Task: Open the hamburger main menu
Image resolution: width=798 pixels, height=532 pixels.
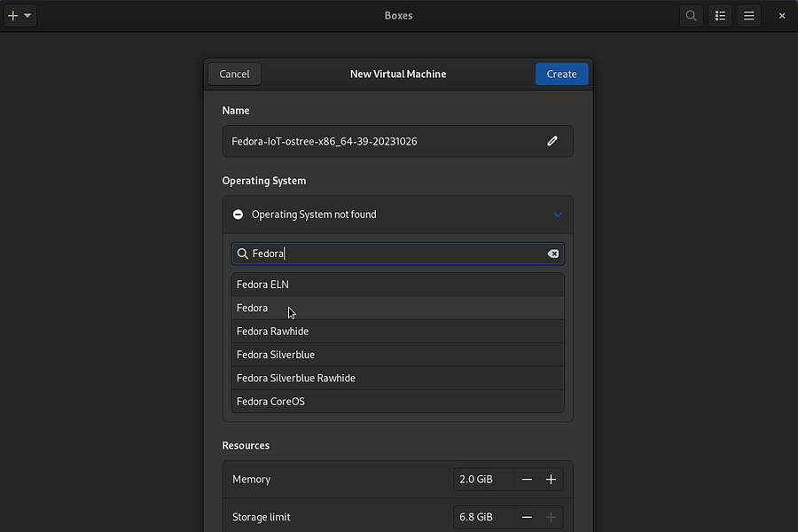Action: click(749, 16)
